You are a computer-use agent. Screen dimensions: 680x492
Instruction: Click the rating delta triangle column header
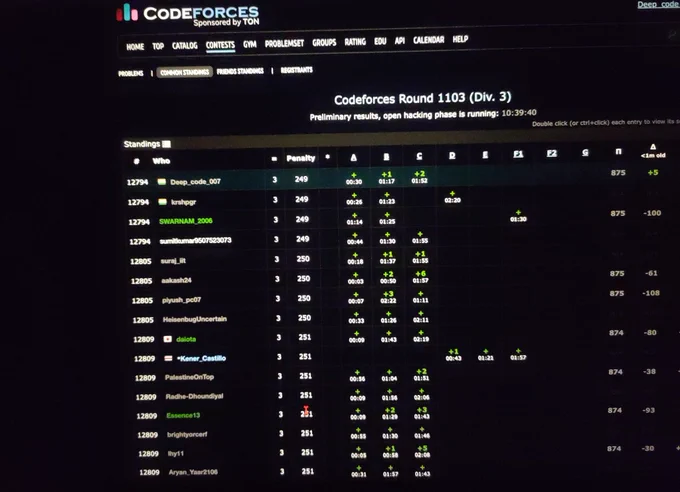(x=653, y=150)
